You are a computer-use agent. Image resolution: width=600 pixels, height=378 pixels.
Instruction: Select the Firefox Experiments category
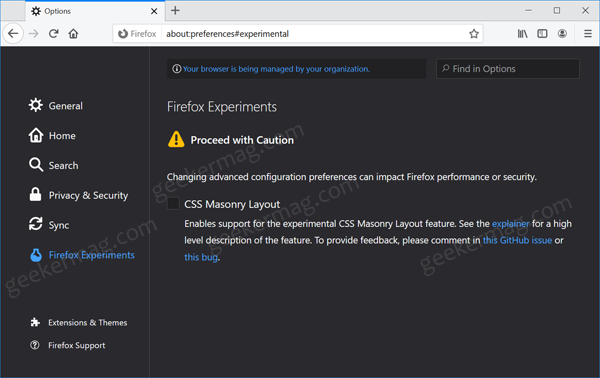[x=91, y=255]
